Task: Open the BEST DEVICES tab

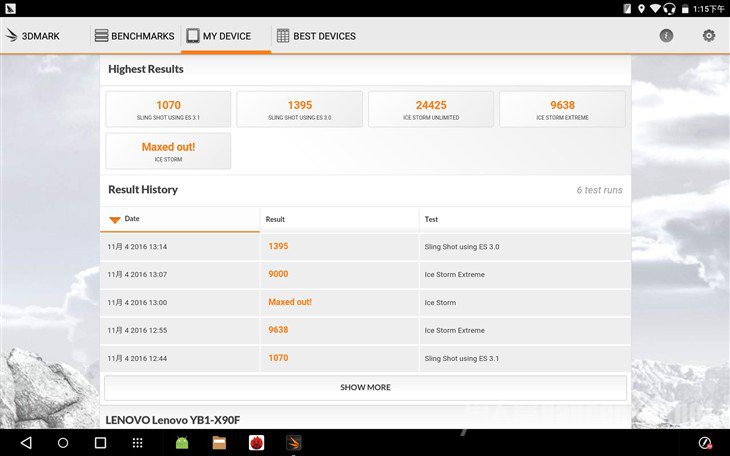Action: click(x=316, y=36)
